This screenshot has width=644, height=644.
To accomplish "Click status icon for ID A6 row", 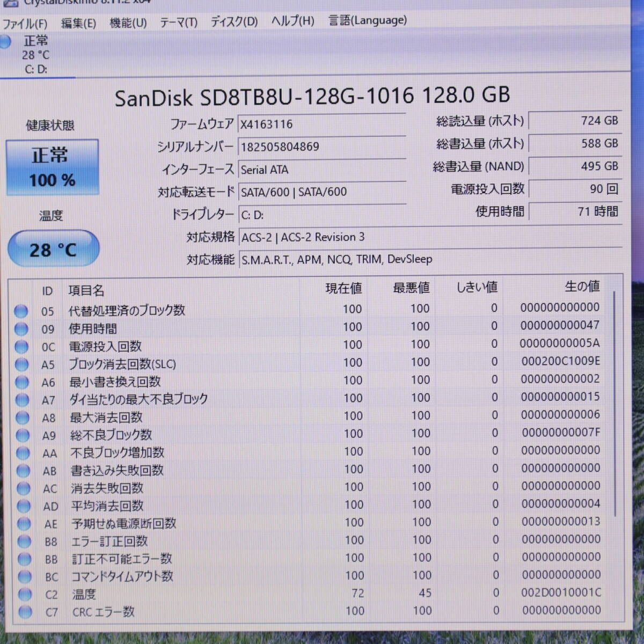I will click(22, 382).
